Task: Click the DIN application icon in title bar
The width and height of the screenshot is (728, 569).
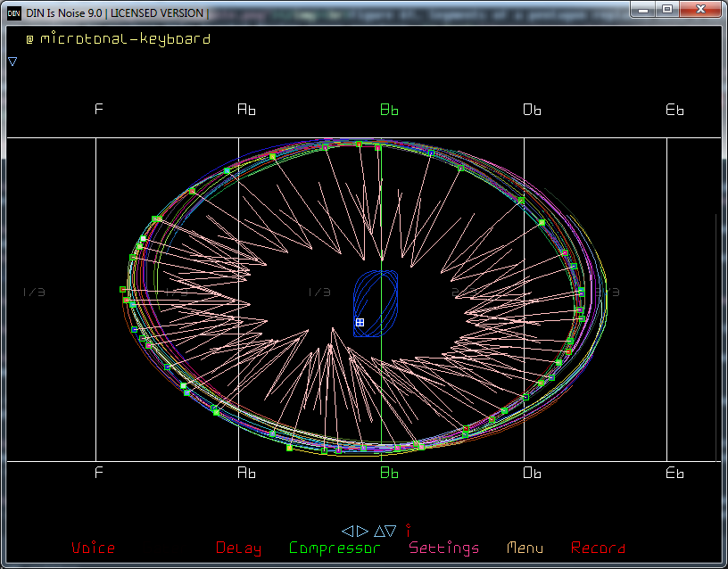Action: click(x=14, y=13)
